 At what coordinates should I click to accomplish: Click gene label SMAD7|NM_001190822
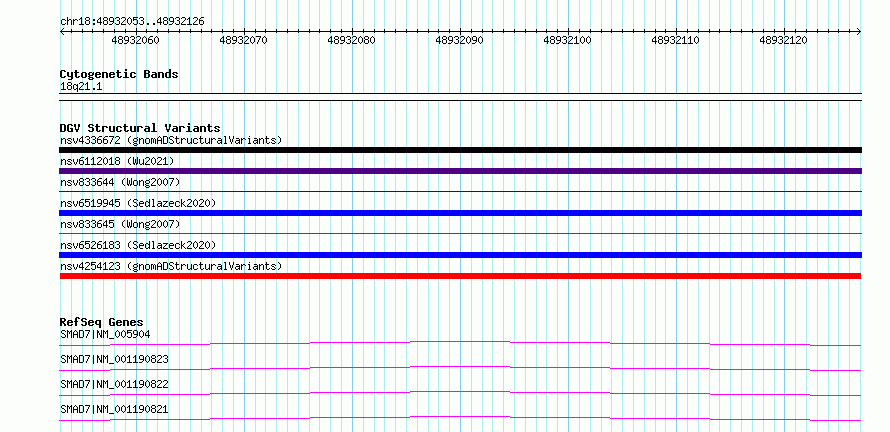pyautogui.click(x=114, y=384)
